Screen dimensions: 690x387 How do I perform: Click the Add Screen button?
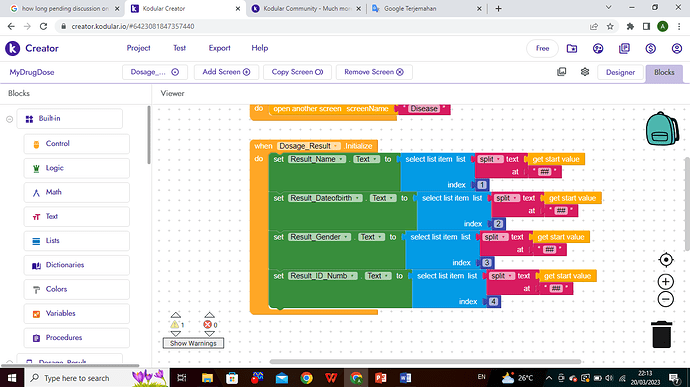tap(226, 72)
